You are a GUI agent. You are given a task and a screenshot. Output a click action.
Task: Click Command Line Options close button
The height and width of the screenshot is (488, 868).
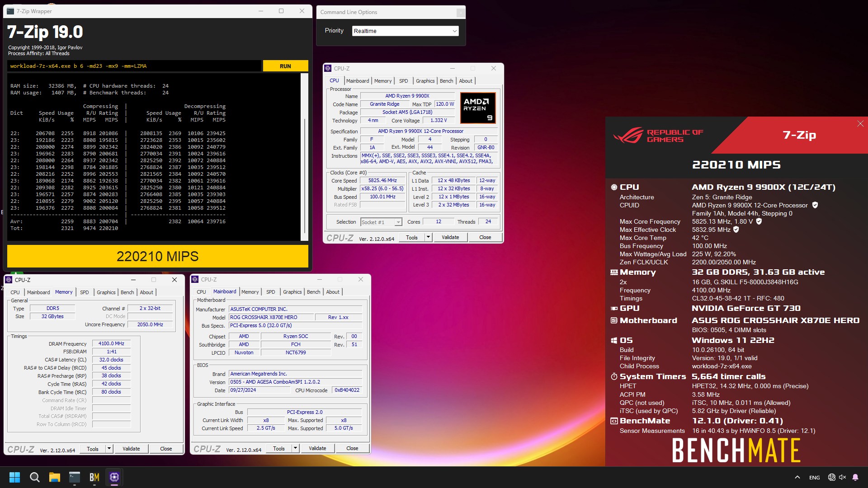pyautogui.click(x=460, y=12)
